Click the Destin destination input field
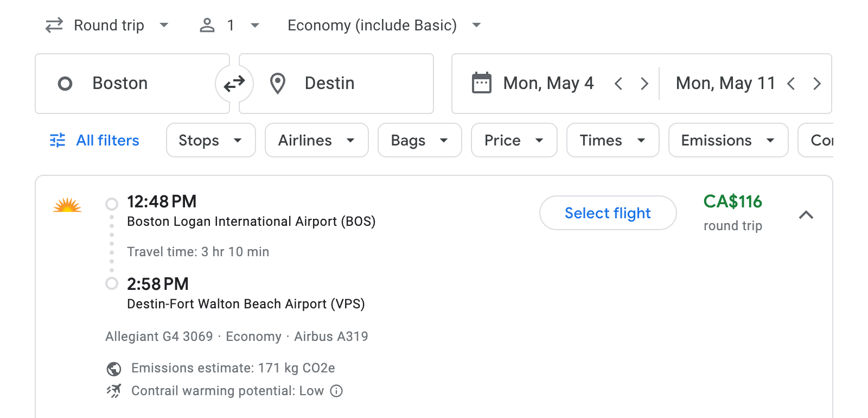Viewport: 868px width, 418px height. tap(347, 83)
